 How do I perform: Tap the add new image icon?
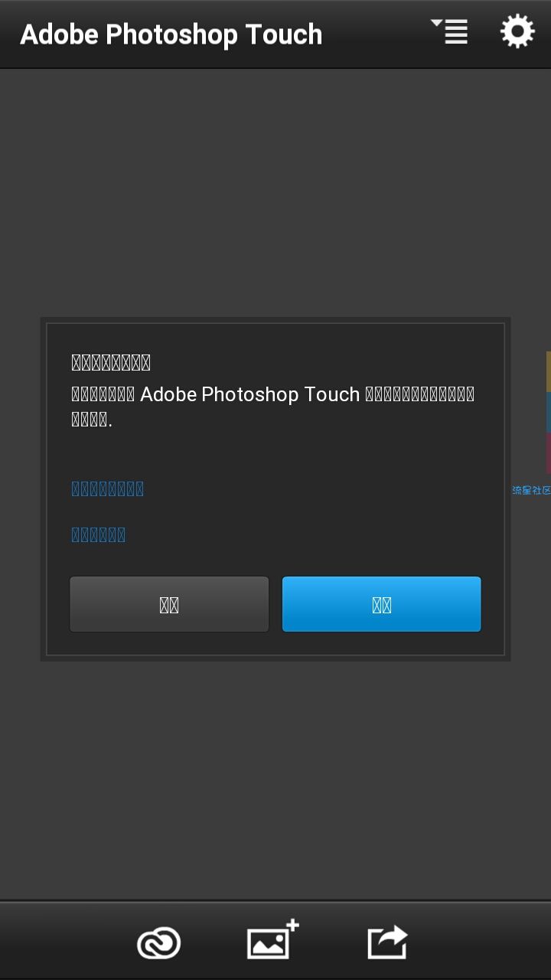(x=272, y=939)
